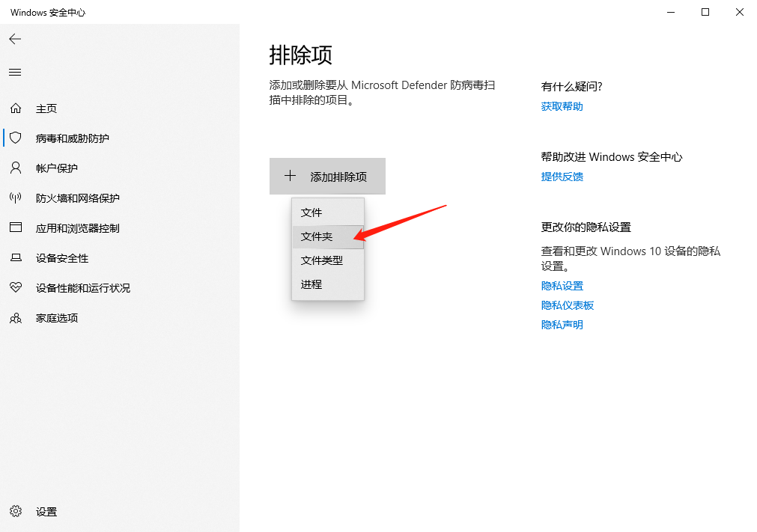Click the window icon for 应用和浏览器控制
Image resolution: width=757 pixels, height=532 pixels.
(x=16, y=228)
